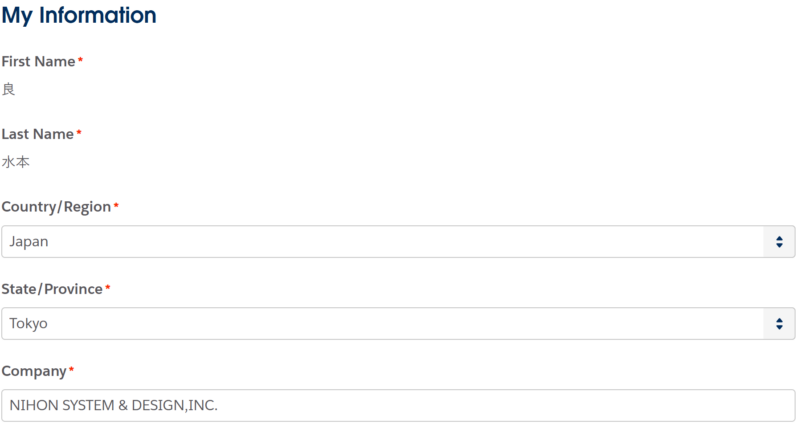Click the State/Province selector arrow icon
Viewport: 800px width, 424px height.
coord(778,323)
